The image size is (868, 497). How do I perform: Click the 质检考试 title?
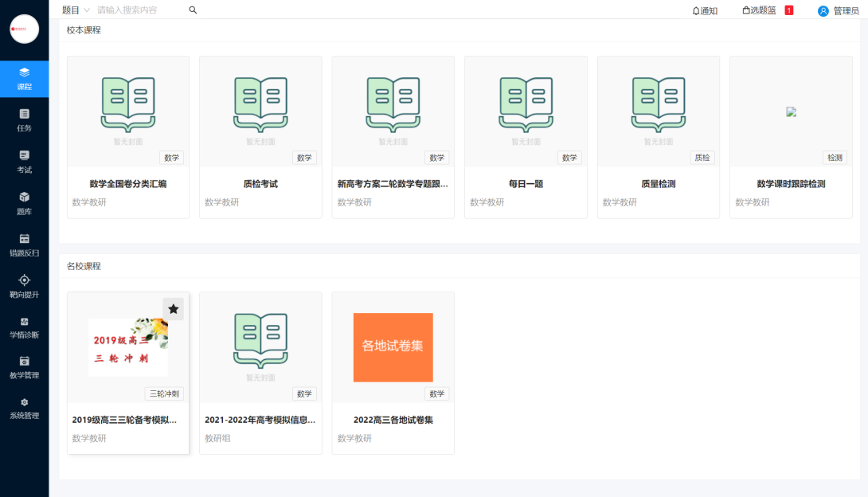[x=260, y=184]
